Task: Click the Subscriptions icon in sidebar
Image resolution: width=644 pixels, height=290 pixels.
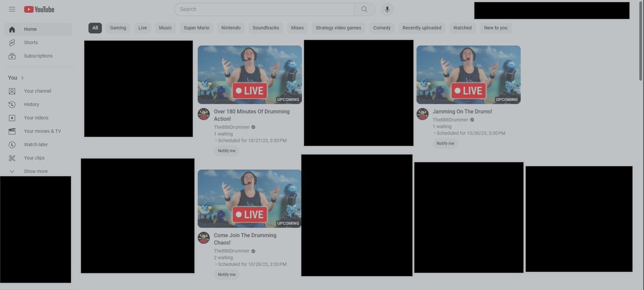Action: [12, 56]
